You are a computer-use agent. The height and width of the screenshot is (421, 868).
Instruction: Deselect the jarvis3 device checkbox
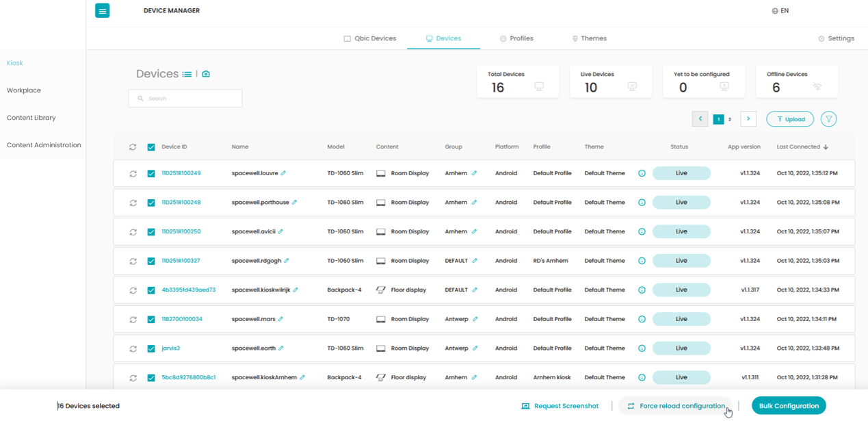point(151,349)
